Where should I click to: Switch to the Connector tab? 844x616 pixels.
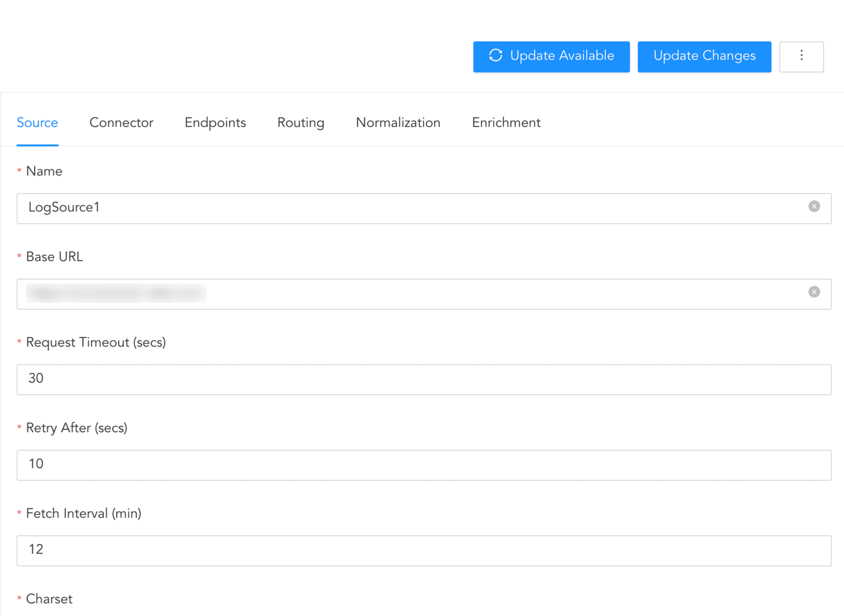121,123
